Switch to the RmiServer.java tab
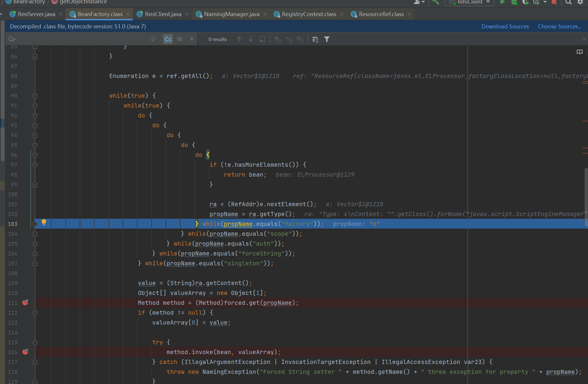The width and height of the screenshot is (588, 384). 36,14
